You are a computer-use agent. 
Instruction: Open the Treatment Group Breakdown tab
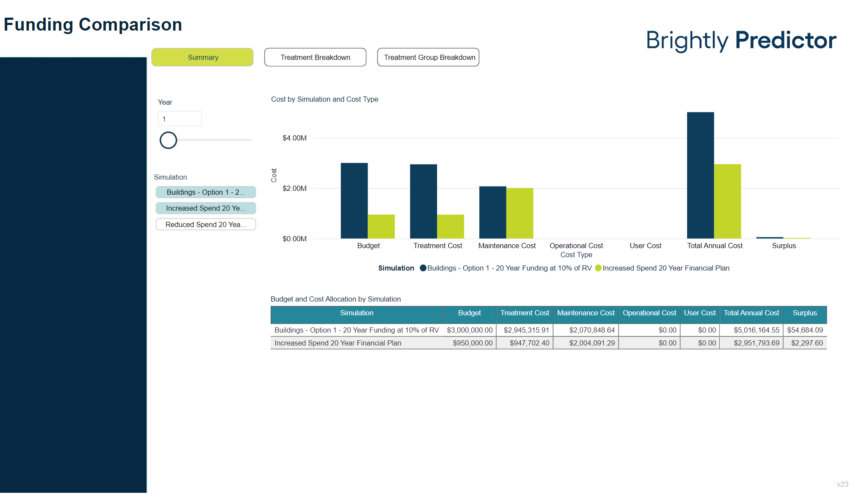[428, 57]
